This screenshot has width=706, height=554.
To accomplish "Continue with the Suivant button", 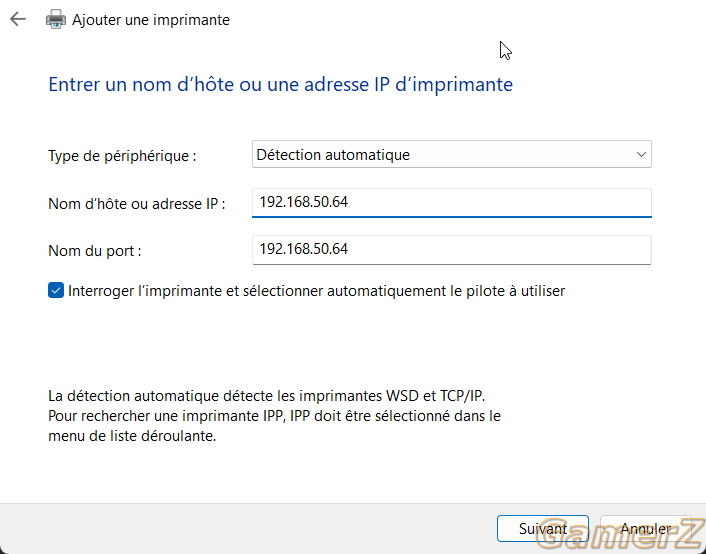I will (x=543, y=528).
